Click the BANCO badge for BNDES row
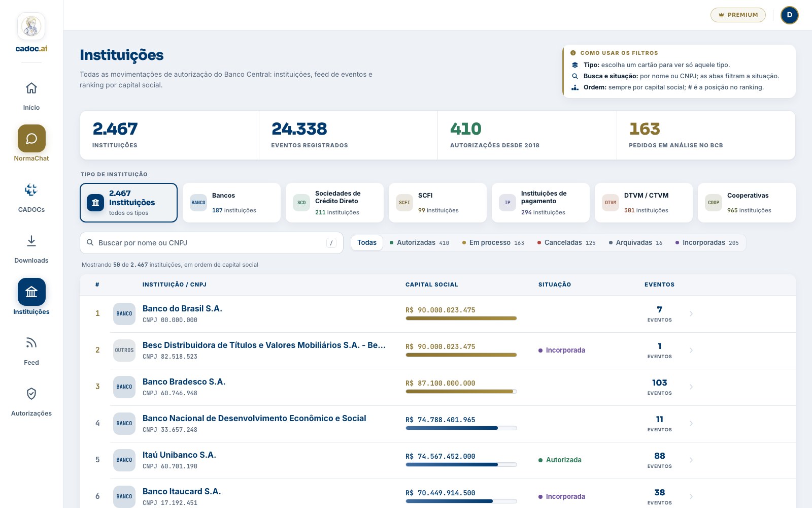812x508 pixels. (x=124, y=424)
